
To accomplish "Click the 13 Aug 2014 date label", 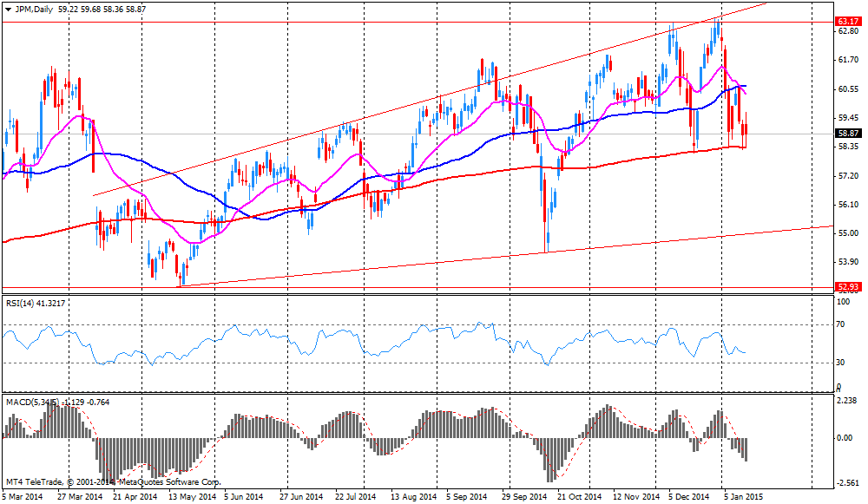I will tap(413, 497).
